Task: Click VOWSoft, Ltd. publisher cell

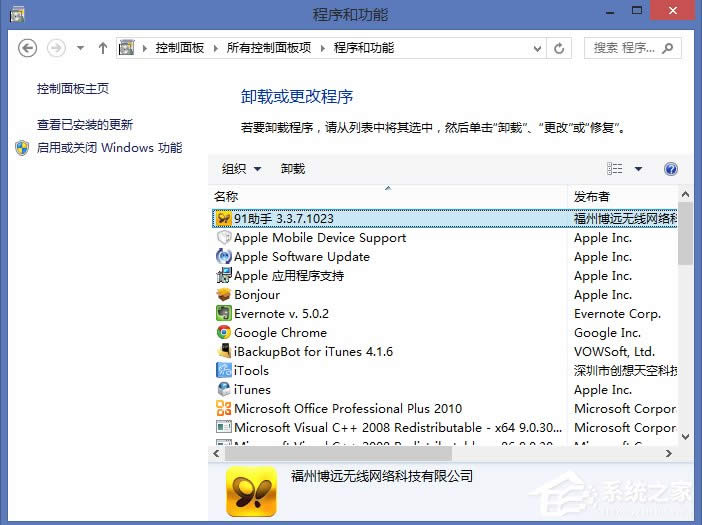Action: 614,352
